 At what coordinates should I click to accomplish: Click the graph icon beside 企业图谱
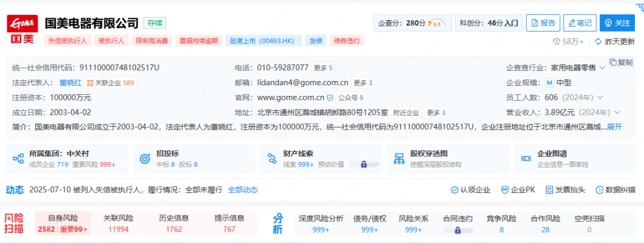coord(526,159)
